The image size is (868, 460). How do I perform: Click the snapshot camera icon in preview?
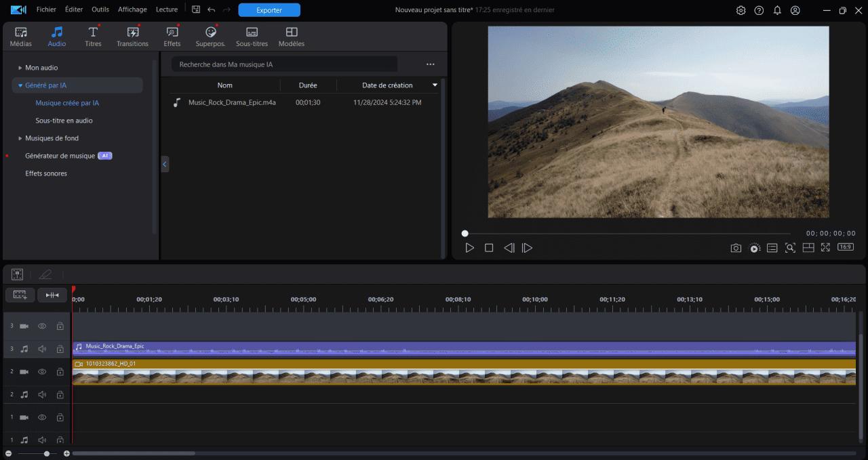point(736,248)
